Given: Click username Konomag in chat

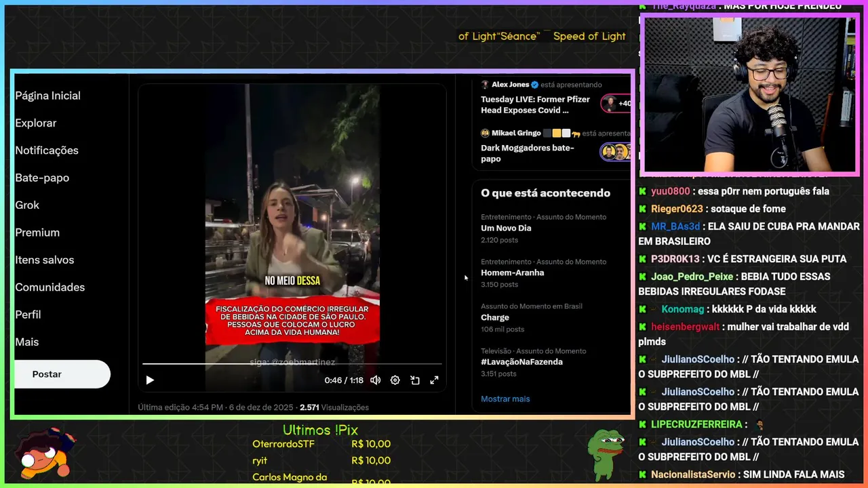Looking at the screenshot, I should [683, 309].
